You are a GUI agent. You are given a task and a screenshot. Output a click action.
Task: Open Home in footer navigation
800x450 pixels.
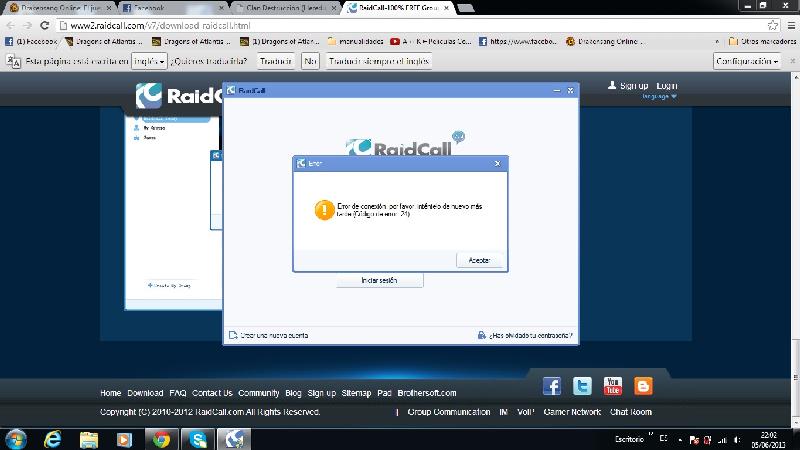[x=111, y=393]
